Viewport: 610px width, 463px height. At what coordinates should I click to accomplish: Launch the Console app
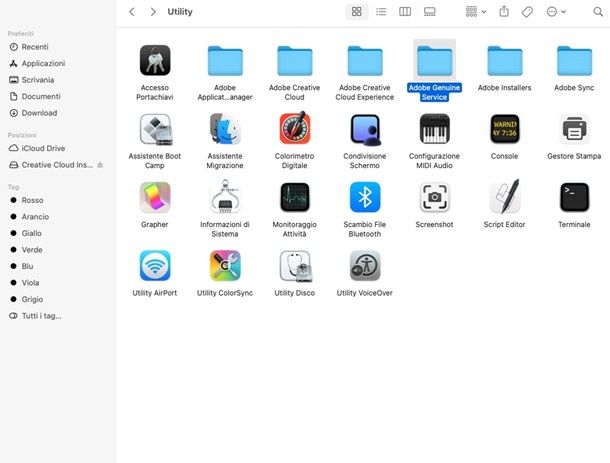coord(505,129)
